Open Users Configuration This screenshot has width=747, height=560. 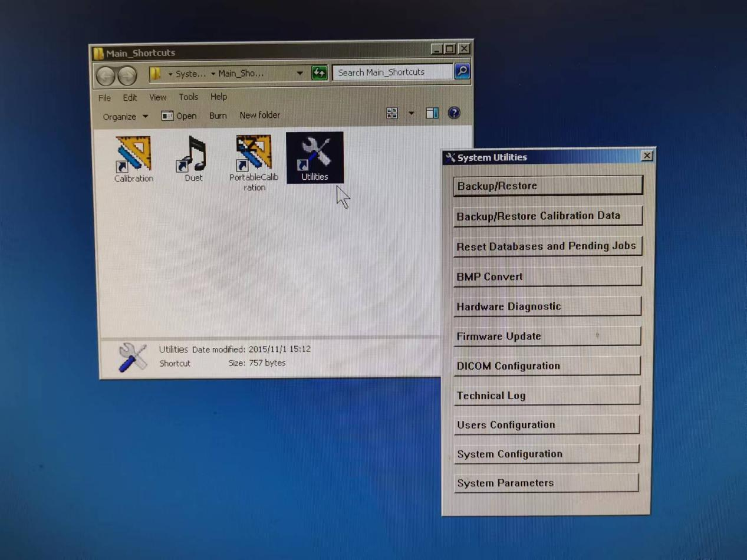click(547, 424)
